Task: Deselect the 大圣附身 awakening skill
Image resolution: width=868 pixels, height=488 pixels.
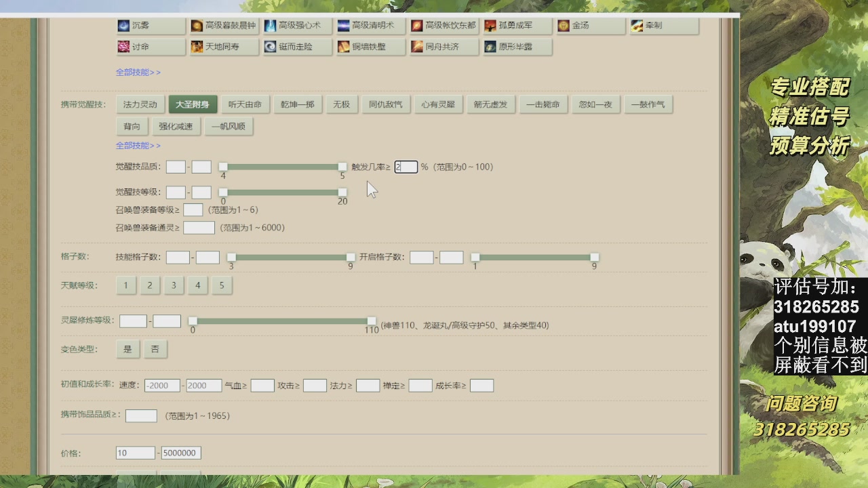Action: pos(193,104)
